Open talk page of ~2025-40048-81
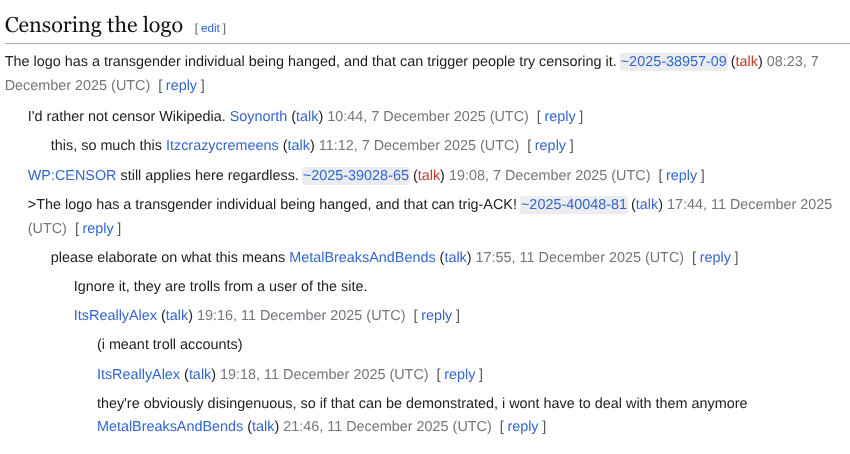 click(x=647, y=204)
